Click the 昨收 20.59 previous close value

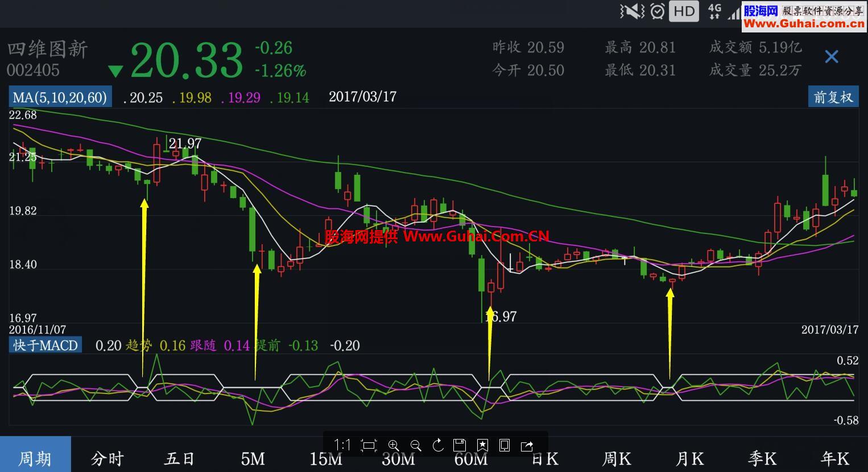tap(528, 47)
